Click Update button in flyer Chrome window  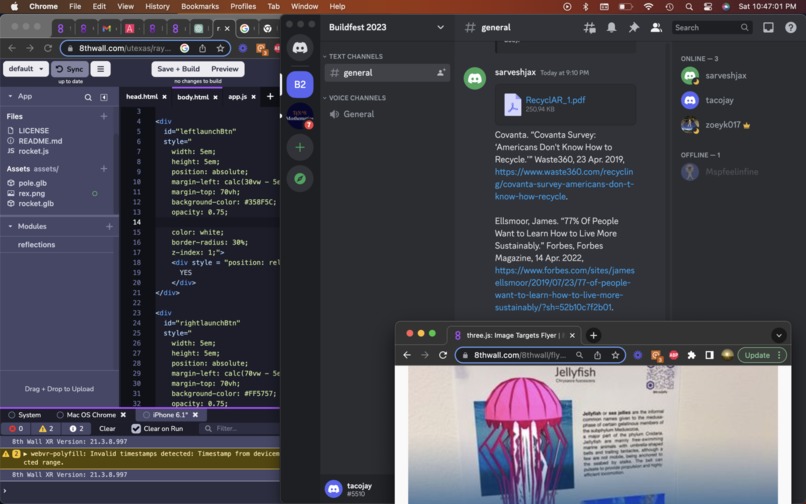[x=757, y=355]
